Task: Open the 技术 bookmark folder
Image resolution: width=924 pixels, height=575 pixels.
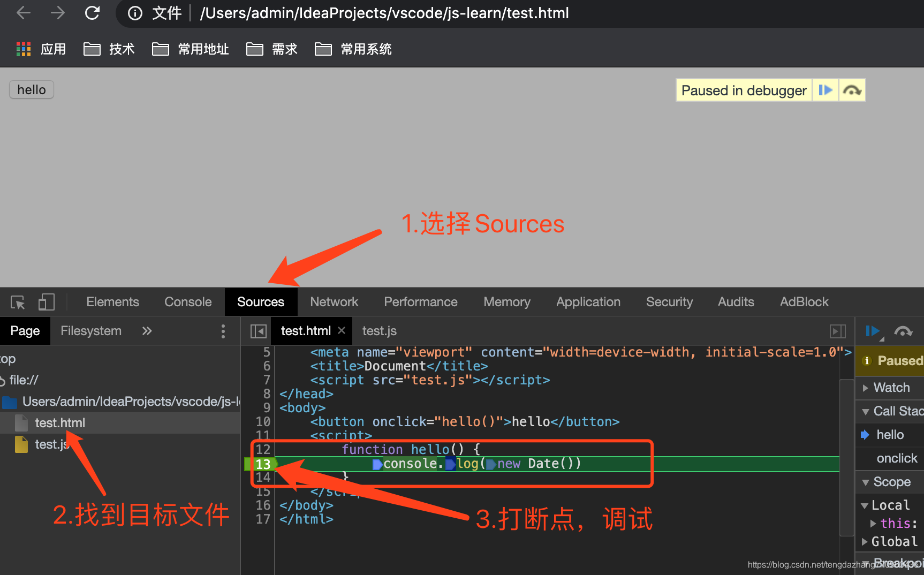Action: [x=109, y=49]
